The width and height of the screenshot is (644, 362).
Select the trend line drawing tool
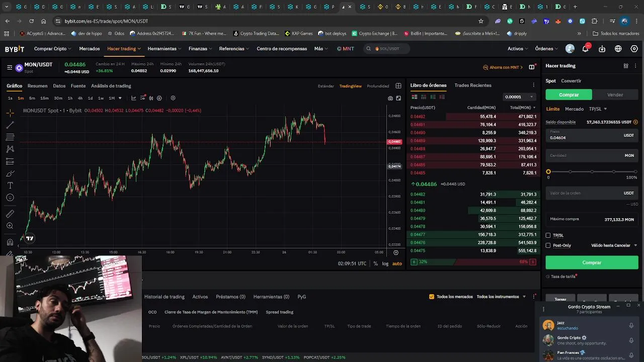click(x=10, y=125)
